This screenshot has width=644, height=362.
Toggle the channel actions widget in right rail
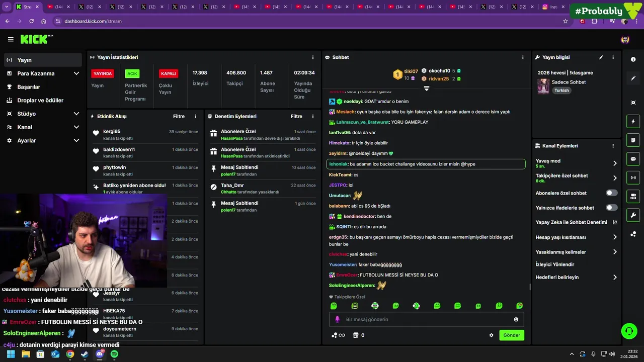tap(633, 196)
